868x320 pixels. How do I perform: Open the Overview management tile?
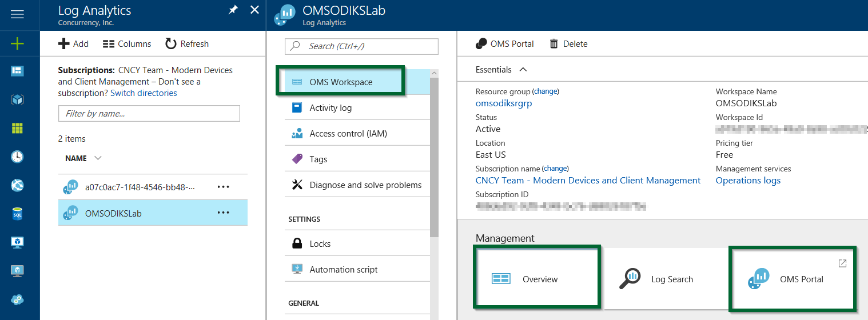pos(537,278)
